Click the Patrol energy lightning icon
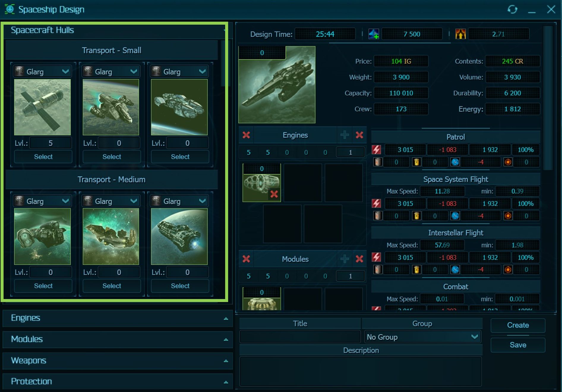 coord(377,150)
